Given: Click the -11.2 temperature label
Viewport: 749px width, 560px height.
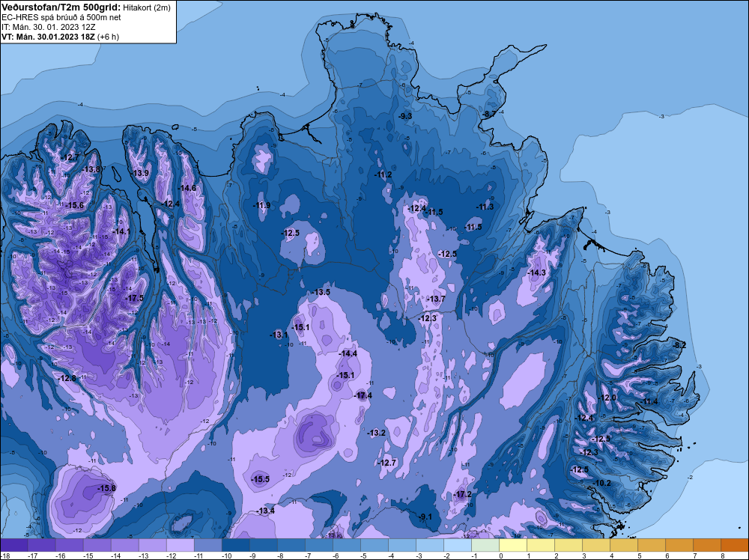Looking at the screenshot, I should 383,174.
